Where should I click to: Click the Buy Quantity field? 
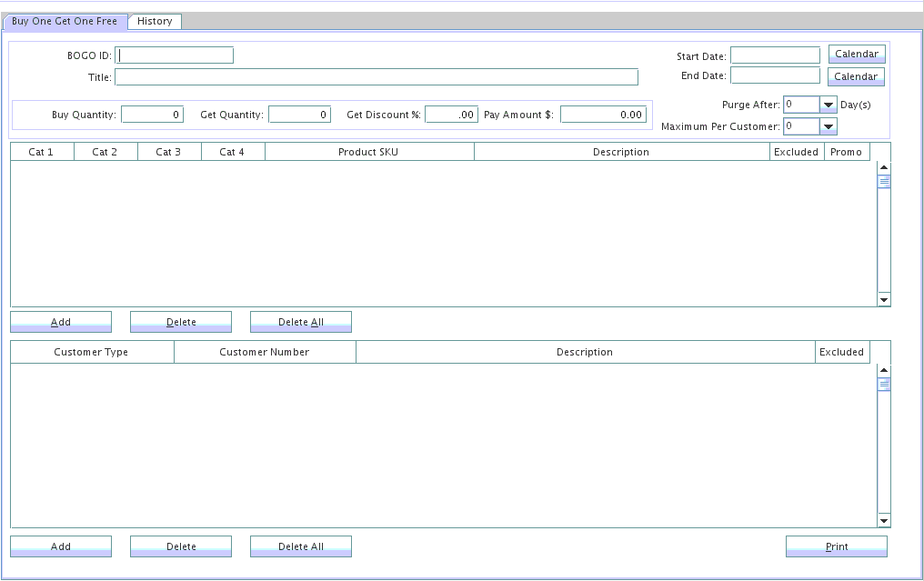click(x=152, y=115)
